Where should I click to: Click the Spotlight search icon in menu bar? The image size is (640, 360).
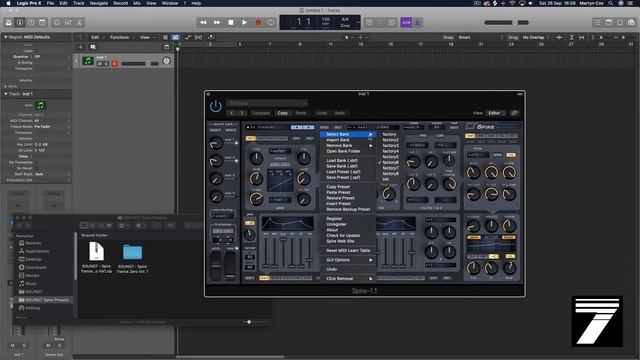click(610, 3)
